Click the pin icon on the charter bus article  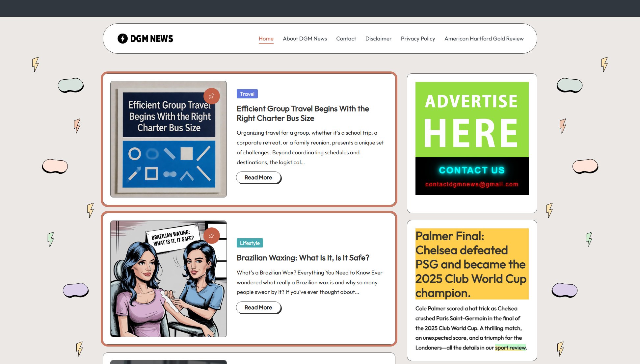coord(212,96)
